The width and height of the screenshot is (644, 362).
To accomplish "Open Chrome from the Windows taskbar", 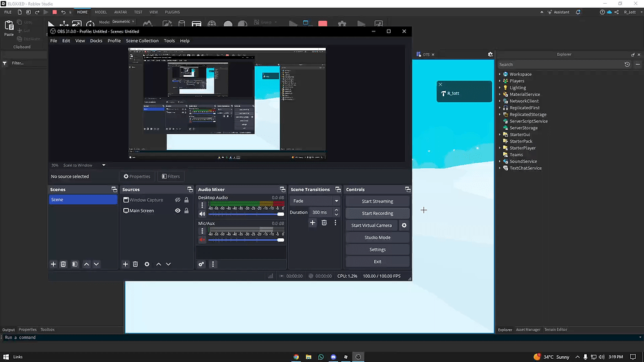I will click(296, 357).
